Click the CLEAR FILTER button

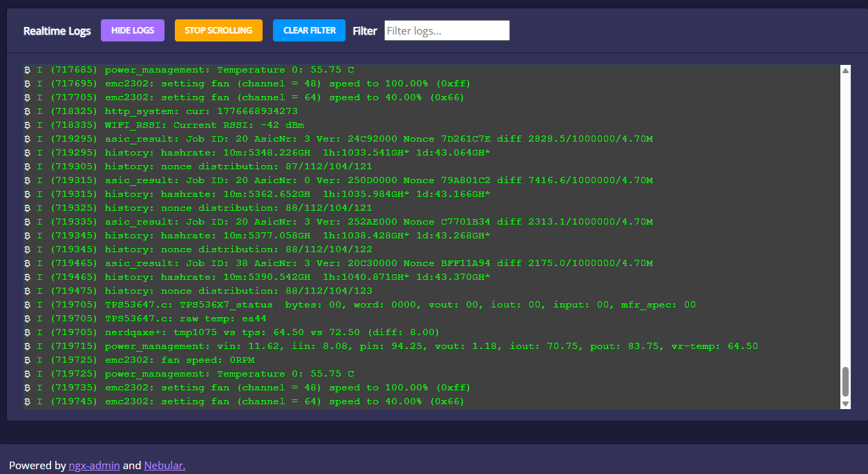point(309,30)
